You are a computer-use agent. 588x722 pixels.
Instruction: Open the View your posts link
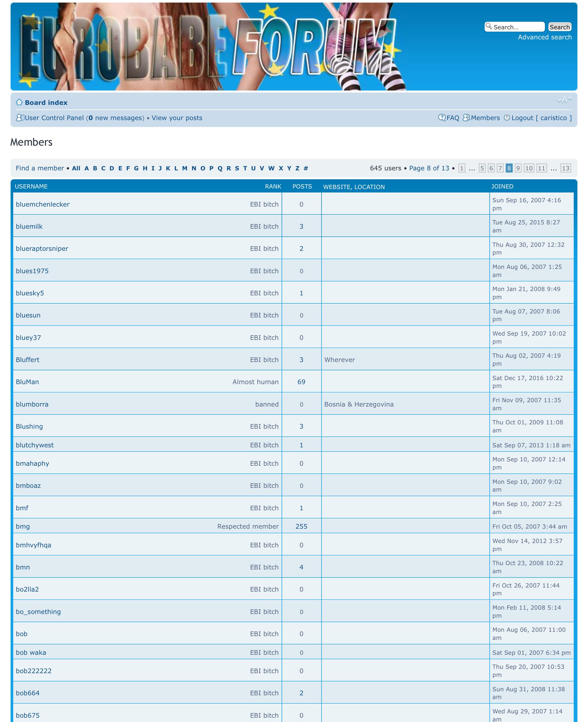177,118
